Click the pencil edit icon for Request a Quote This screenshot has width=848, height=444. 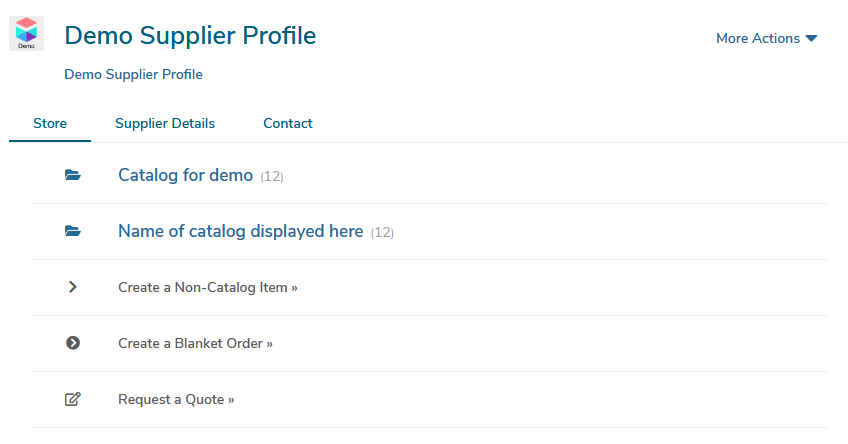click(x=72, y=399)
